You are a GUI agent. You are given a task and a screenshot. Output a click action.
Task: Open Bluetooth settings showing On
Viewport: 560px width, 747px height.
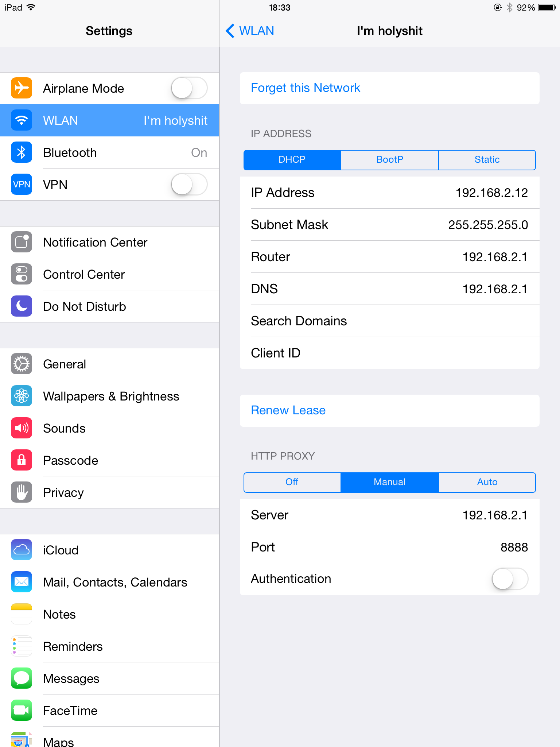coord(109,152)
